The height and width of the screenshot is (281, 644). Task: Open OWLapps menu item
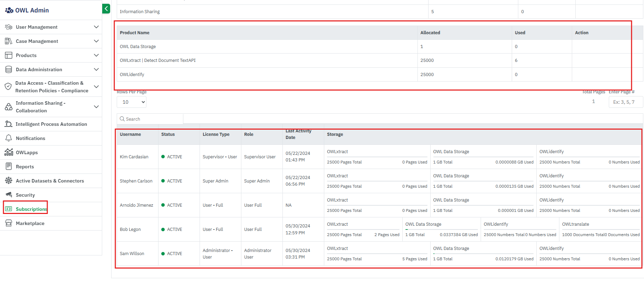pos(51,152)
